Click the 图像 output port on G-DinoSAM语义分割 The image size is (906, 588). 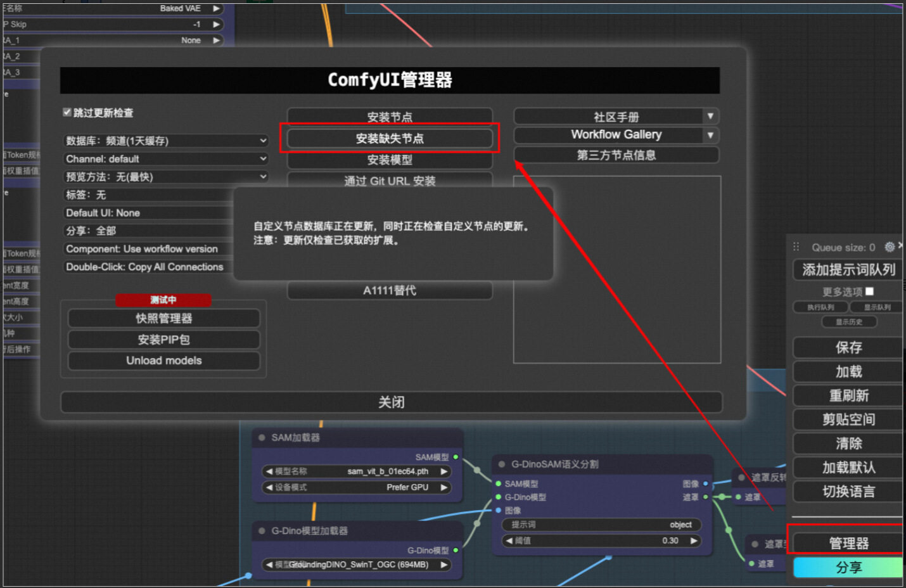(x=705, y=483)
